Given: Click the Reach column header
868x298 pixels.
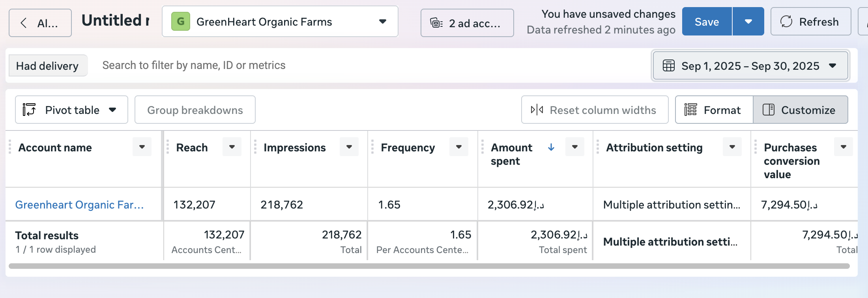Looking at the screenshot, I should pyautogui.click(x=192, y=148).
